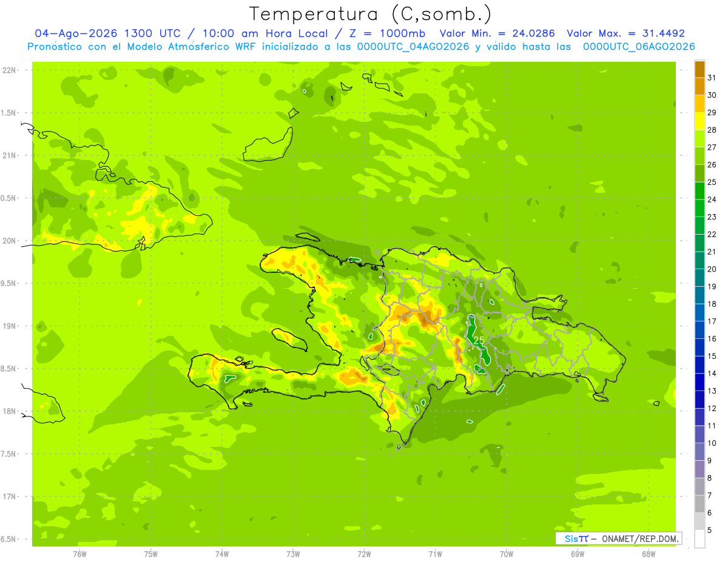Click the legend value '8'

710,478
